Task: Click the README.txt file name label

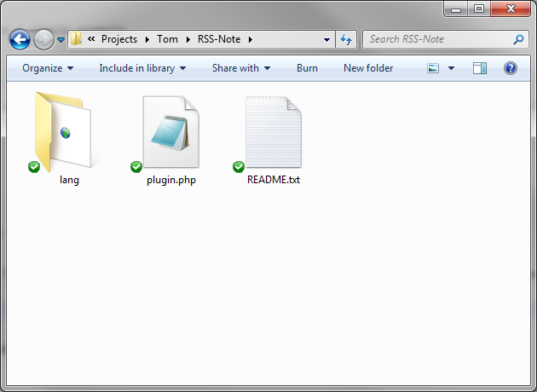Action: pos(274,180)
